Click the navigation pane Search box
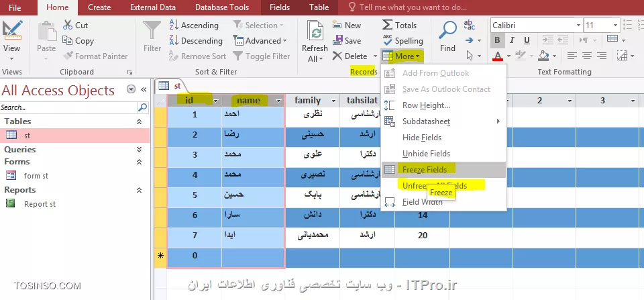The image size is (644, 300). (x=68, y=107)
